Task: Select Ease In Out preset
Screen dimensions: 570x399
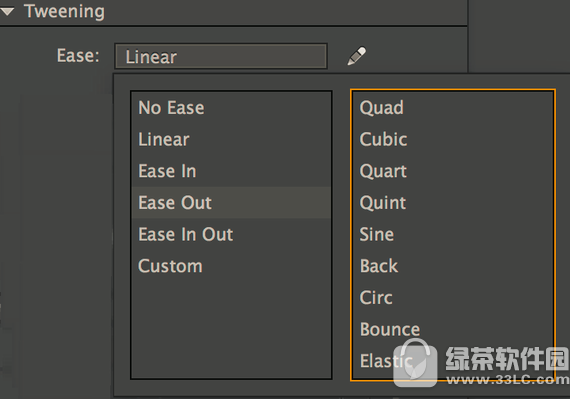Action: [231, 234]
